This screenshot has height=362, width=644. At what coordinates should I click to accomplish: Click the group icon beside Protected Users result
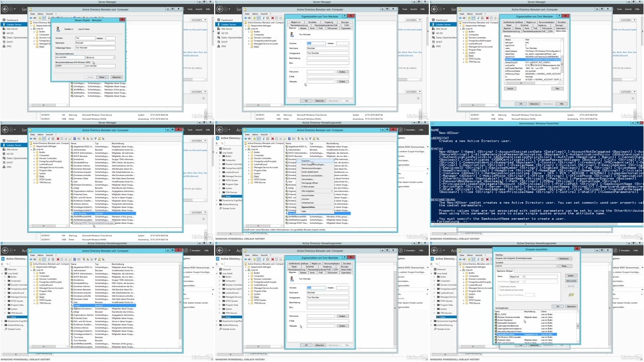[x=496, y=340]
